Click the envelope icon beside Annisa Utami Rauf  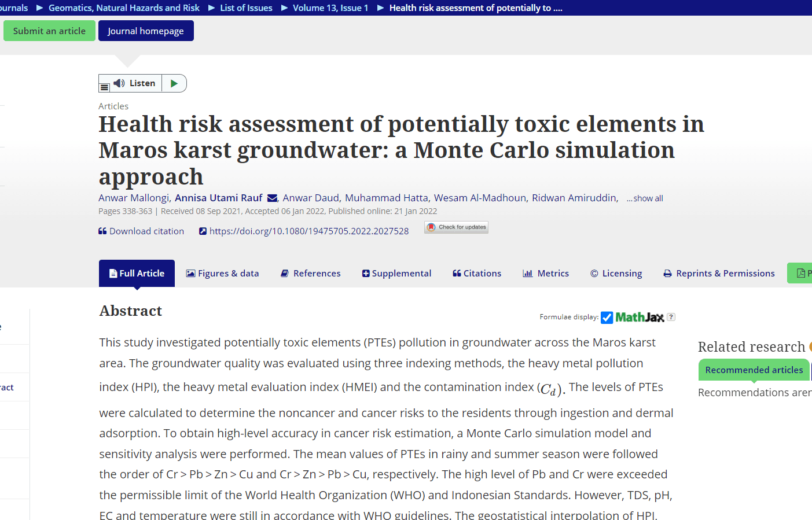click(x=272, y=198)
